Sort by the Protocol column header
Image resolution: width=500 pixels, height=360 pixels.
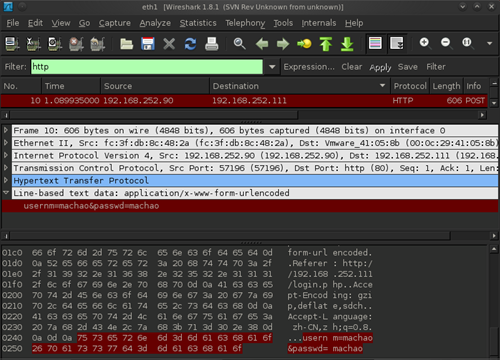tap(410, 86)
